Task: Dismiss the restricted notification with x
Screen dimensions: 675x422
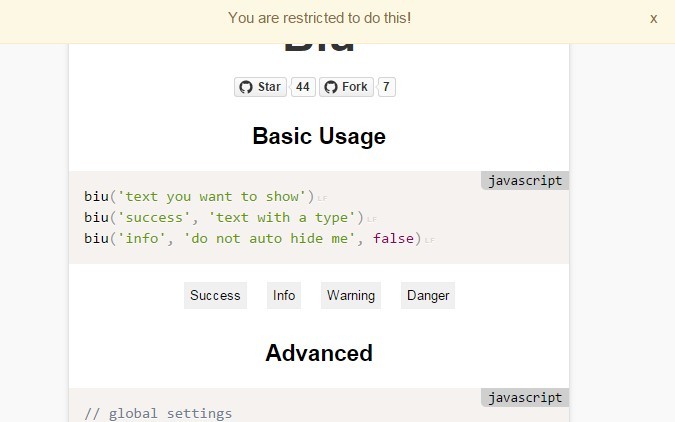Action: [653, 18]
